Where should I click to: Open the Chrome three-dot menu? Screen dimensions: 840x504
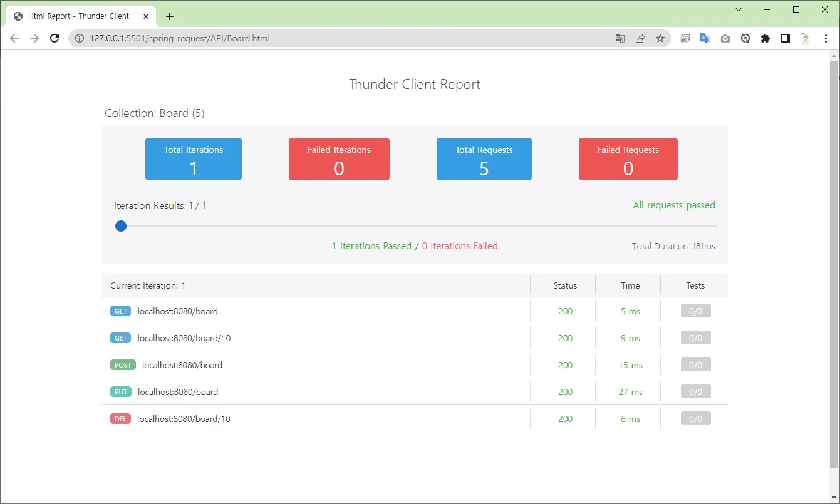point(825,38)
